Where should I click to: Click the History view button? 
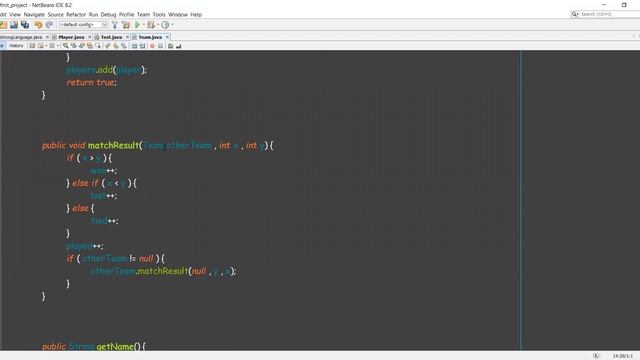point(16,46)
